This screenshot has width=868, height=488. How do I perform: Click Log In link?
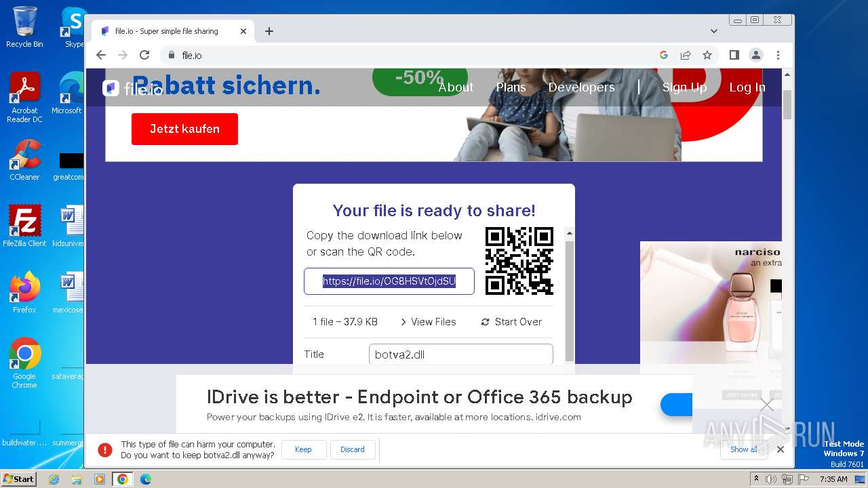(747, 87)
